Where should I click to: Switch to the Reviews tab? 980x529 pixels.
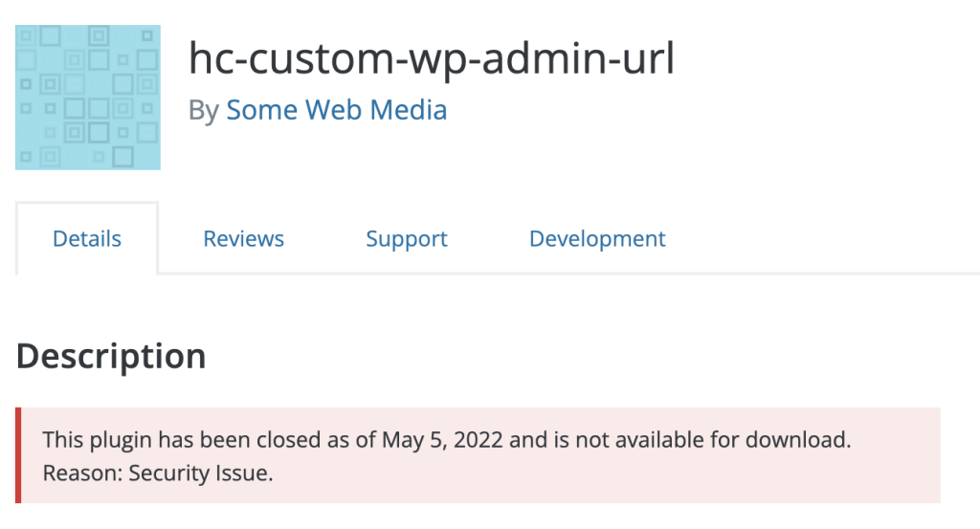pos(243,238)
